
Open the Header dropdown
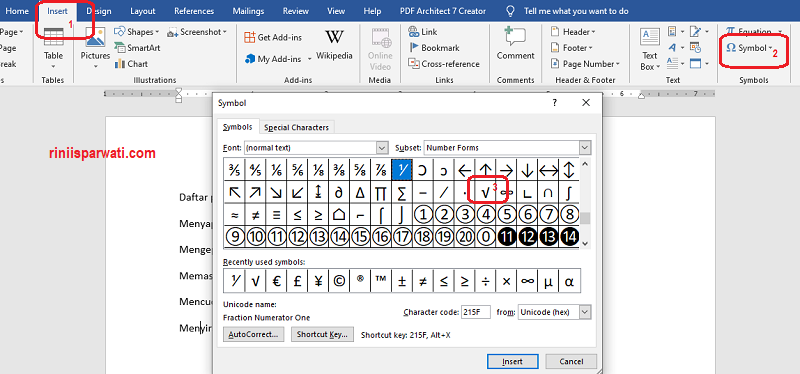point(572,32)
